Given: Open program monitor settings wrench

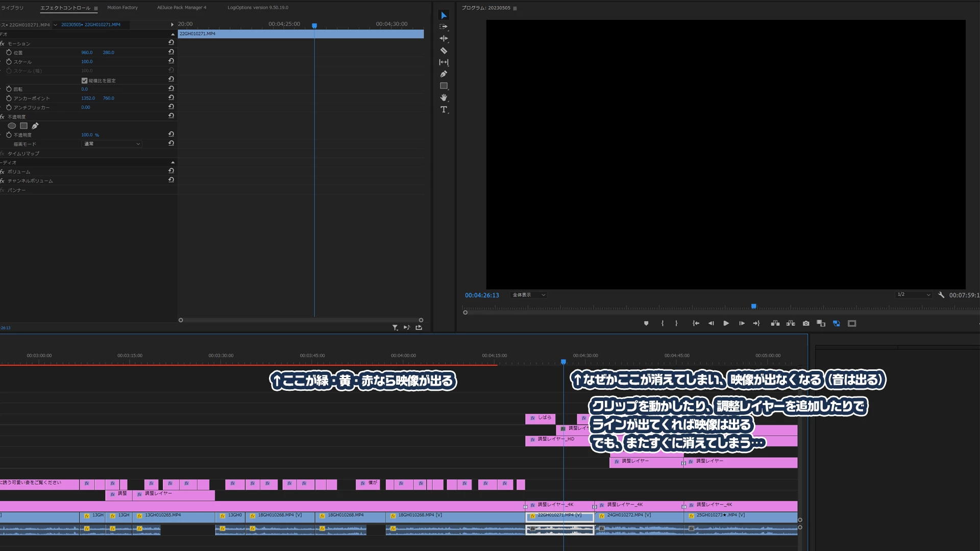Looking at the screenshot, I should [941, 295].
